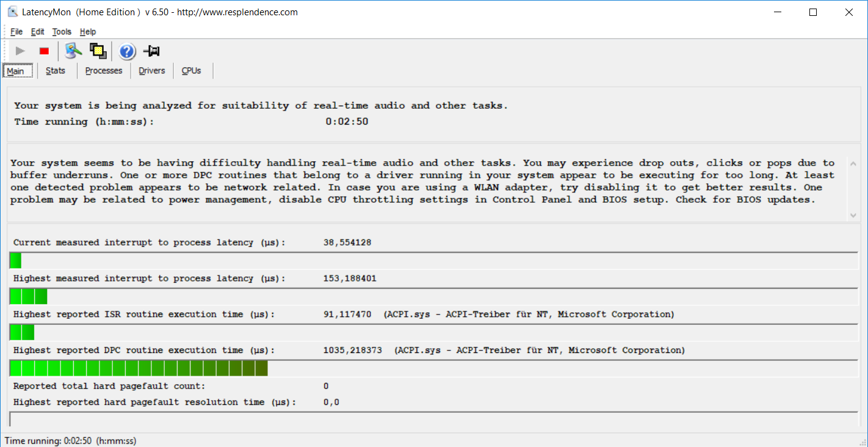Viewport: 868px width, 447px height.
Task: Click the LatencyMon app icon in title bar
Action: click(12, 12)
